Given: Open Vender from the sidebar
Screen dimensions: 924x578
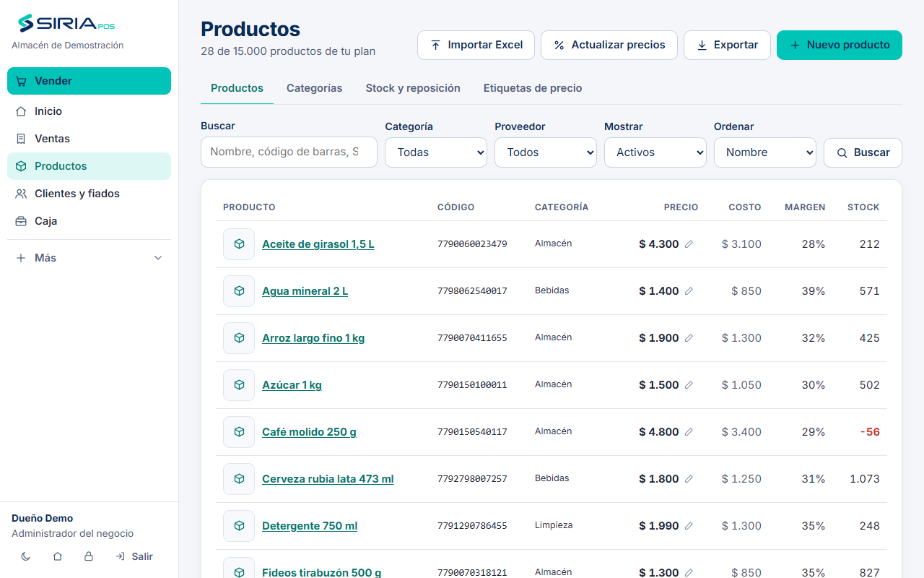Looking at the screenshot, I should pyautogui.click(x=89, y=81).
